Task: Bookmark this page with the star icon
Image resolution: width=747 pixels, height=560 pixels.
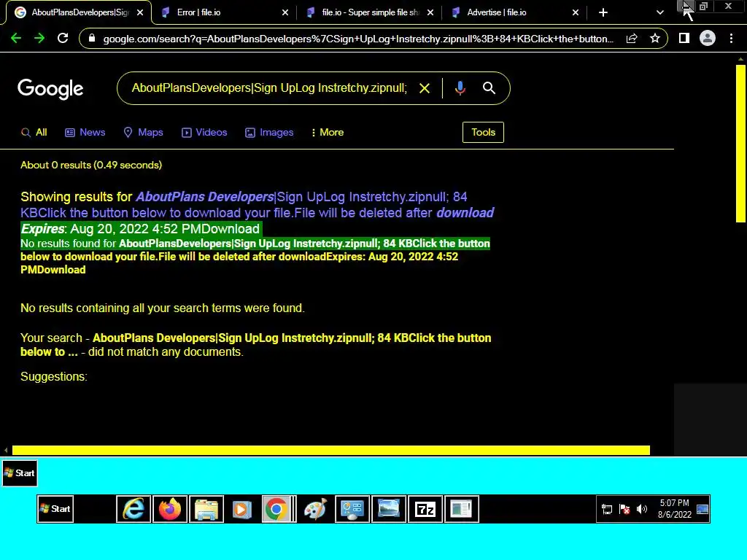Action: [655, 39]
